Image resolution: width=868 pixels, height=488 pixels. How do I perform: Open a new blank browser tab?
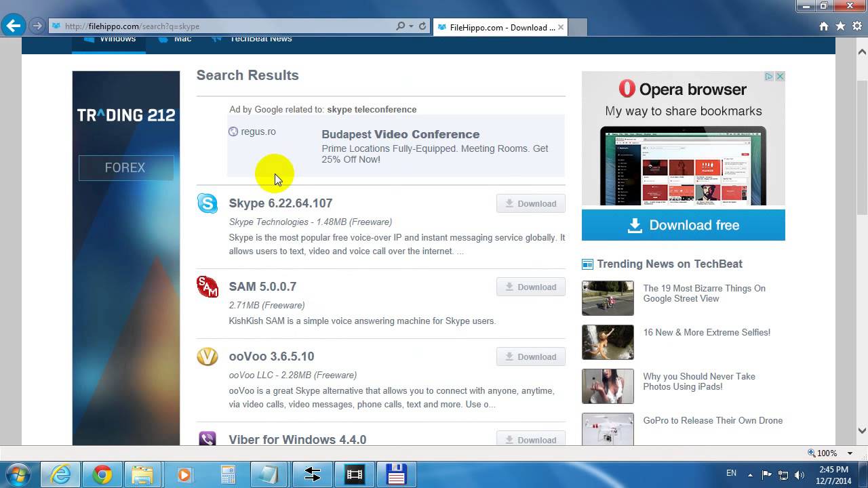coord(578,27)
